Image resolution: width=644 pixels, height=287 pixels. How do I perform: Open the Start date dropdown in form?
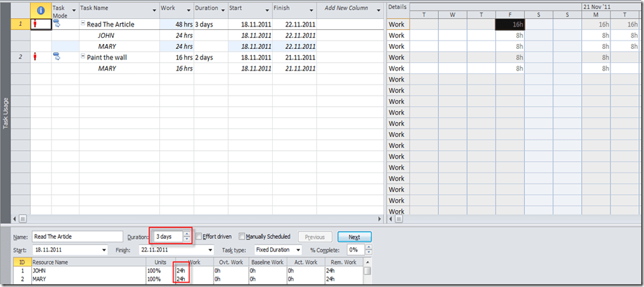104,250
